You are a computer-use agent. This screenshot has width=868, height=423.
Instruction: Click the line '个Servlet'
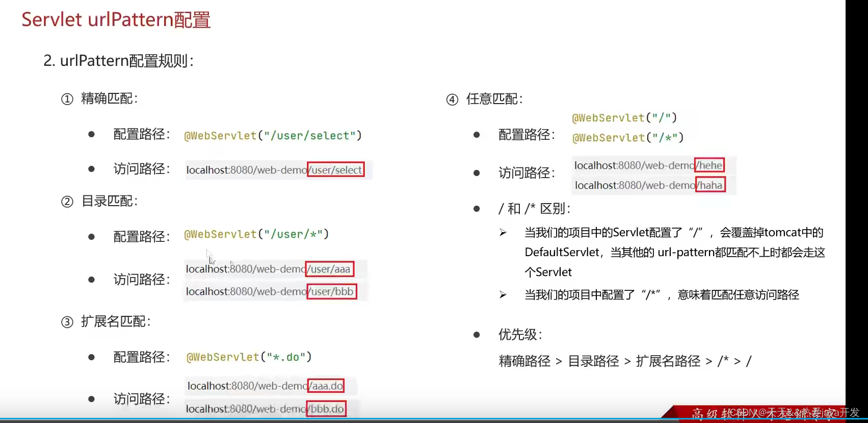(x=548, y=272)
